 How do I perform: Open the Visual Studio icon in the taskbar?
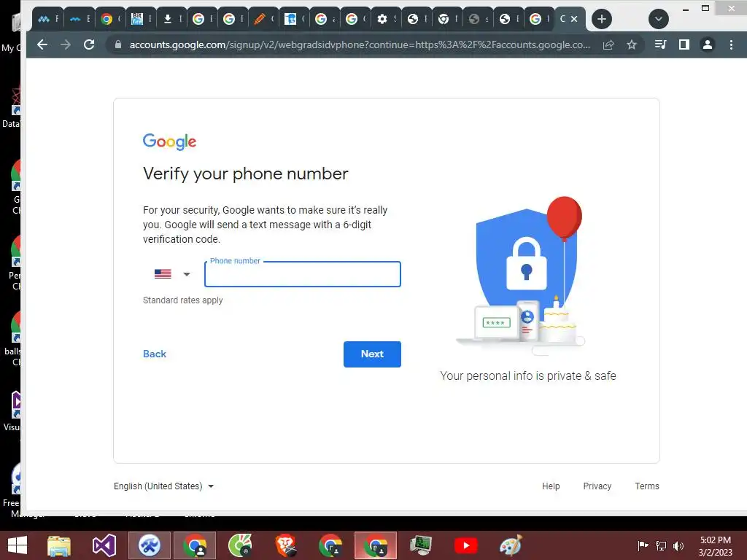pyautogui.click(x=104, y=545)
